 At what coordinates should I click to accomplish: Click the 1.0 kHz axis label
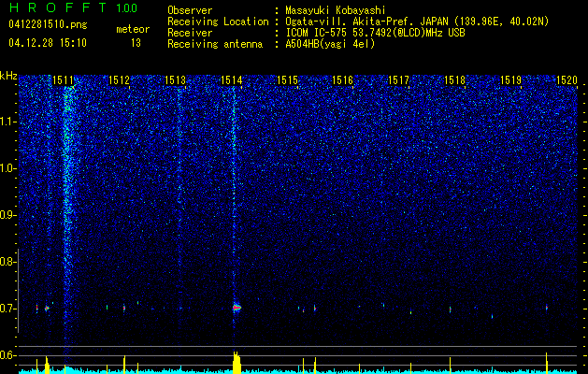coord(7,168)
